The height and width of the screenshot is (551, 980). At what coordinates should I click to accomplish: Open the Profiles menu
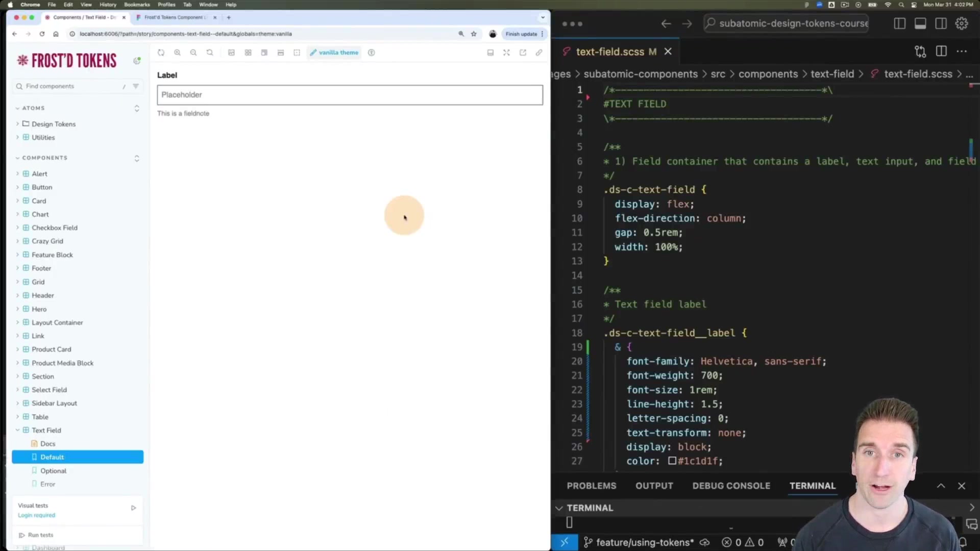[166, 5]
